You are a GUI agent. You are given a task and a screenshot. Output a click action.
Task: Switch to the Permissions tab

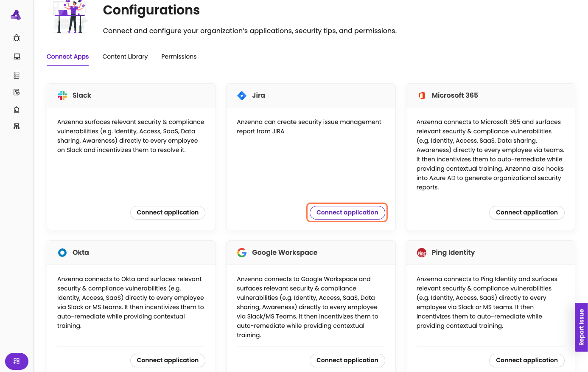click(x=179, y=56)
